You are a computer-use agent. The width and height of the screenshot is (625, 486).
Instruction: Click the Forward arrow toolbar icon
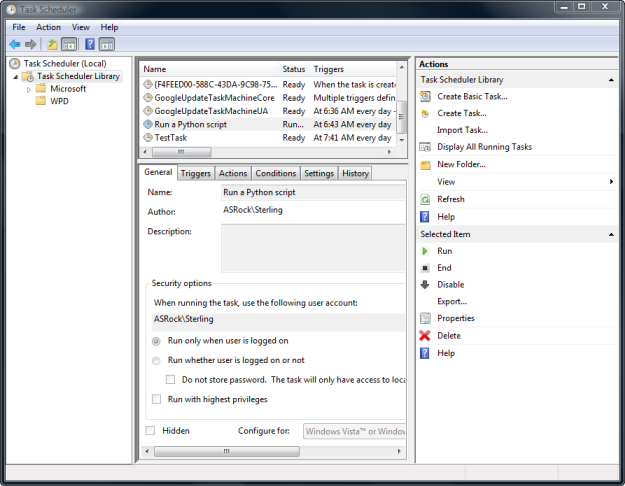(31, 44)
